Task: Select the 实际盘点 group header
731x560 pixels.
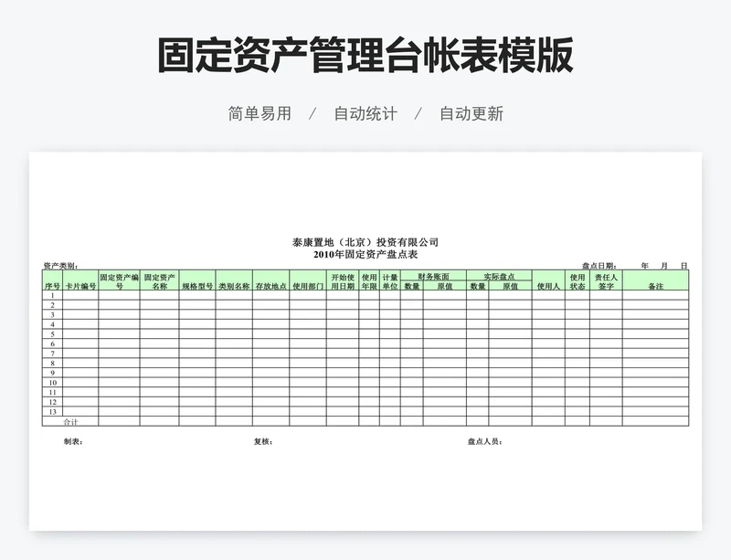Action: pos(499,276)
